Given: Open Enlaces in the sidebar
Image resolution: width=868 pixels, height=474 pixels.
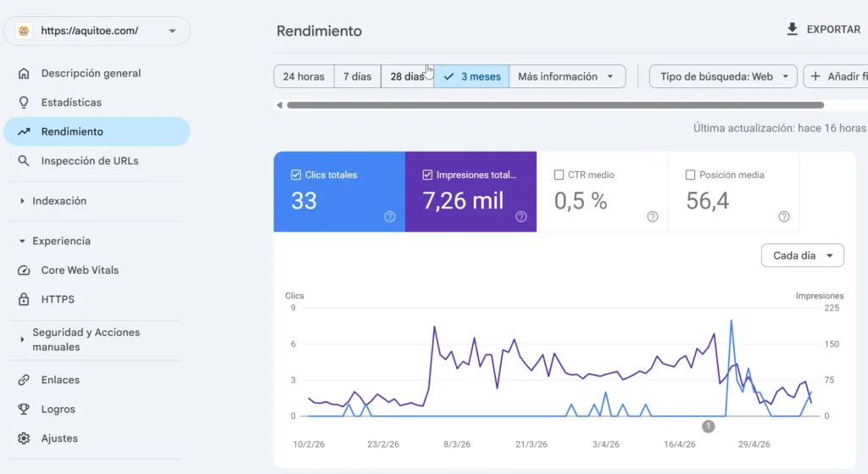Looking at the screenshot, I should 97,380.
